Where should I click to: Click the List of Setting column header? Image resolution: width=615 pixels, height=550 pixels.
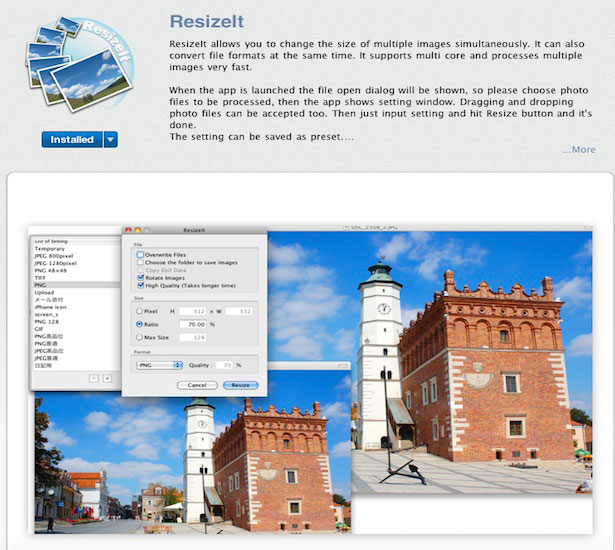(75, 241)
